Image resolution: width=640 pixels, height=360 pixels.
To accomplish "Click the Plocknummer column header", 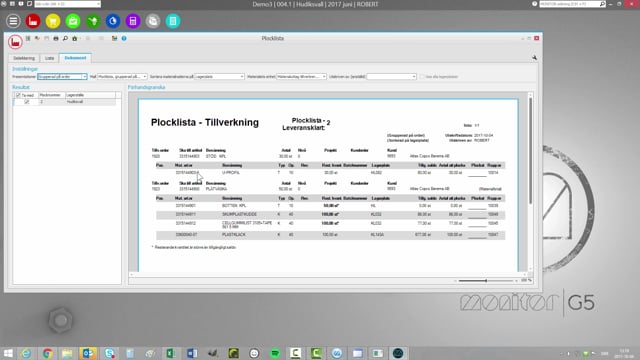I will point(51,95).
